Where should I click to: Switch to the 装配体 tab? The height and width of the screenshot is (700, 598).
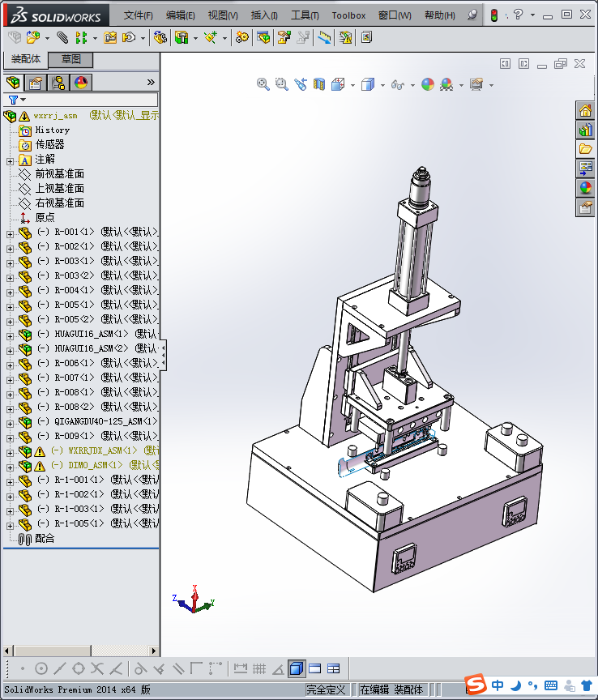25,59
